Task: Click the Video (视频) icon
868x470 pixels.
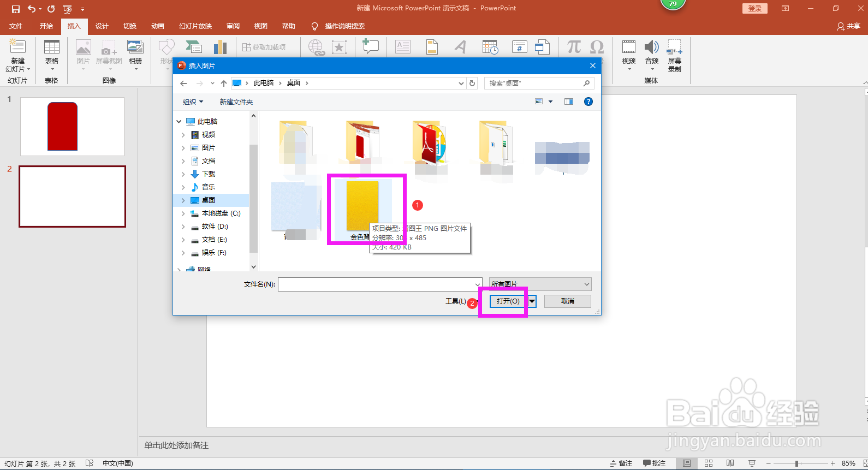Action: [629, 47]
